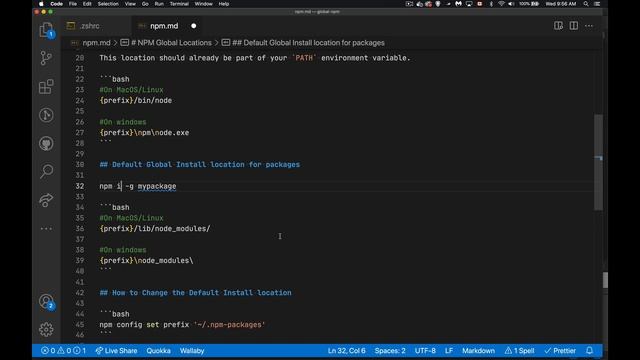
Task: Change indentation via Spaces: 2
Action: tap(390, 351)
